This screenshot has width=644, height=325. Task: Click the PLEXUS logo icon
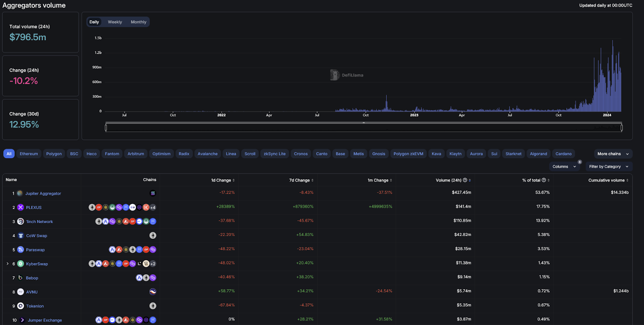point(21,207)
